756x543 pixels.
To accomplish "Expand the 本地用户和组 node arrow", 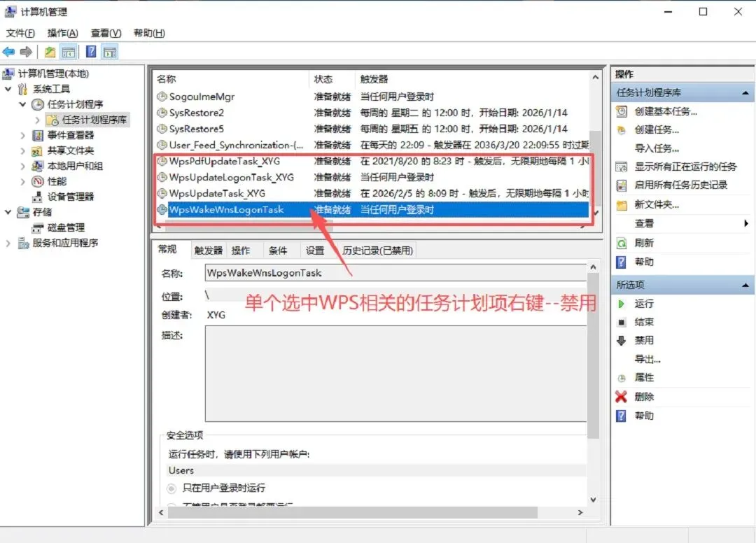I will (x=22, y=167).
